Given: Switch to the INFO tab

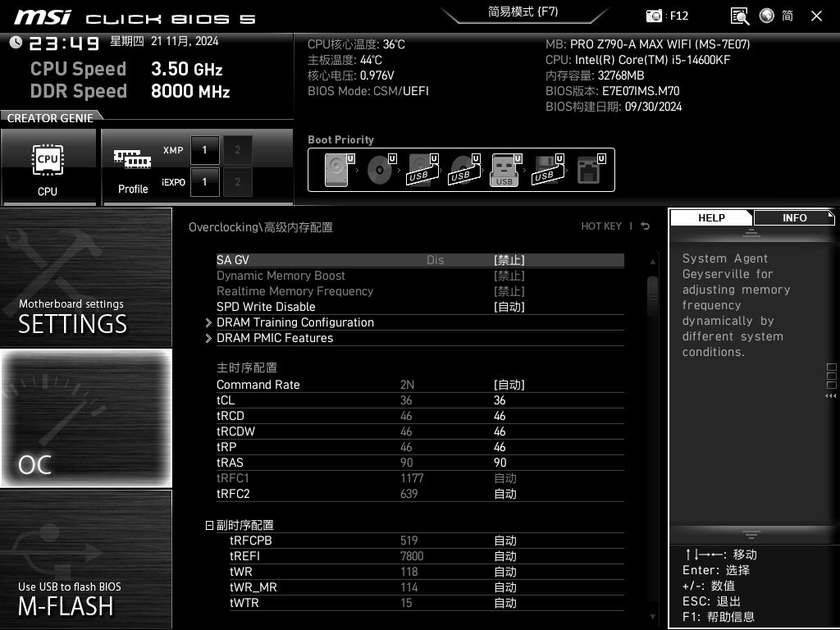Looking at the screenshot, I should tap(794, 217).
